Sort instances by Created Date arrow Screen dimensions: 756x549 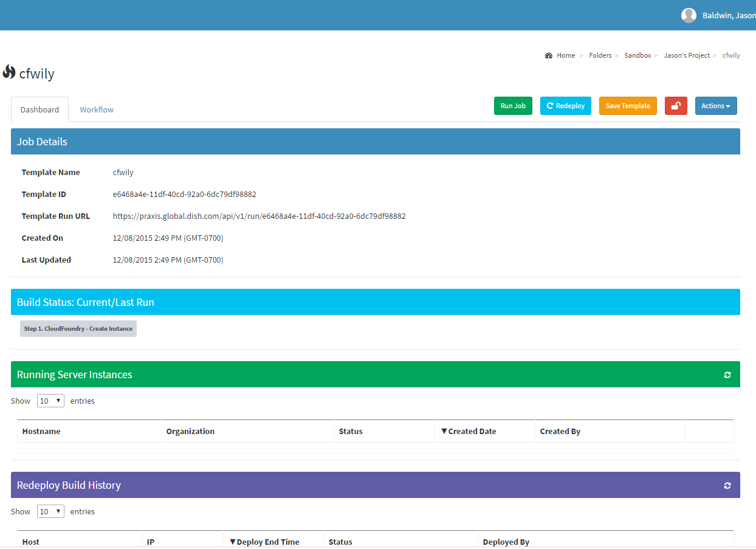click(x=444, y=431)
